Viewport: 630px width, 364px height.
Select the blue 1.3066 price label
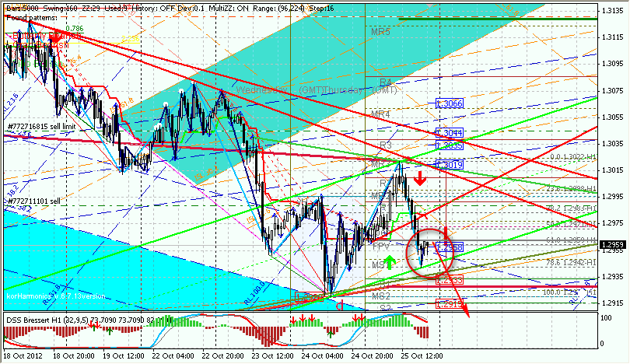click(x=450, y=103)
